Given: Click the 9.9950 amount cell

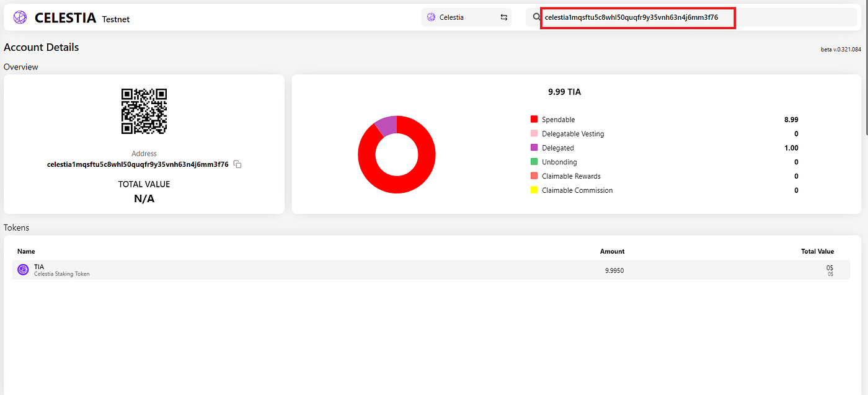Looking at the screenshot, I should coord(614,270).
